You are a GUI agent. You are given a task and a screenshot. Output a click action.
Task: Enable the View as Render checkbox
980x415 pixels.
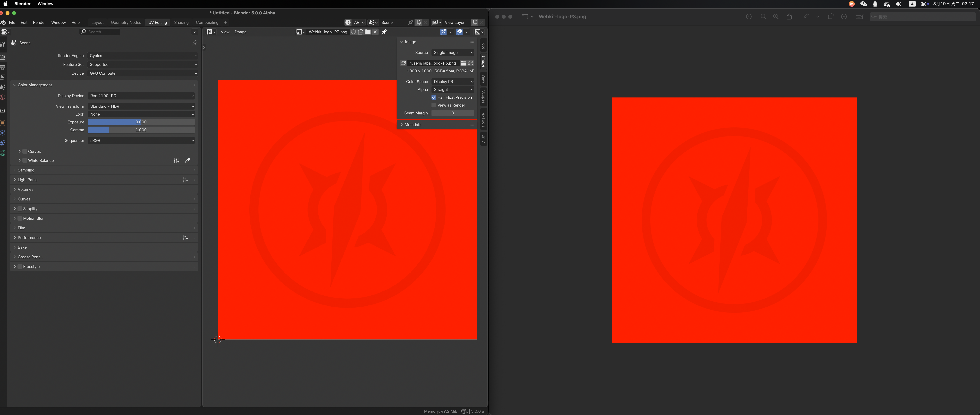[434, 105]
